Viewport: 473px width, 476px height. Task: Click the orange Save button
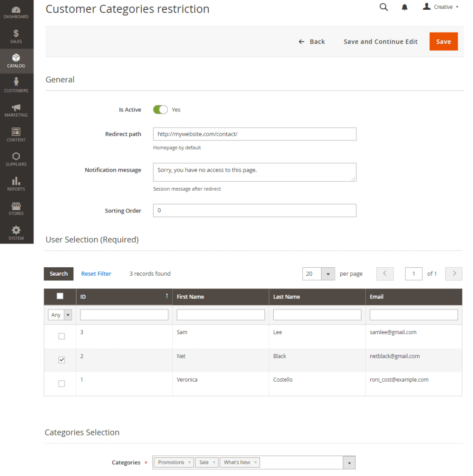(x=443, y=41)
